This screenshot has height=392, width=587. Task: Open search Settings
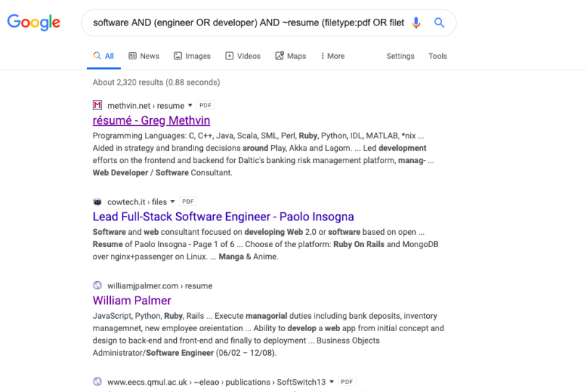400,56
